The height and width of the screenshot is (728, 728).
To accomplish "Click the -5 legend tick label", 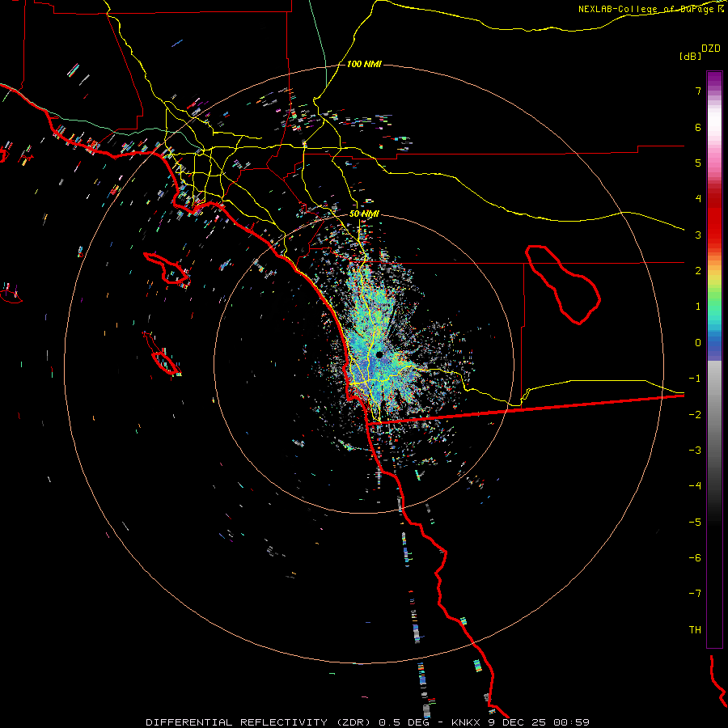I will pyautogui.click(x=695, y=523).
